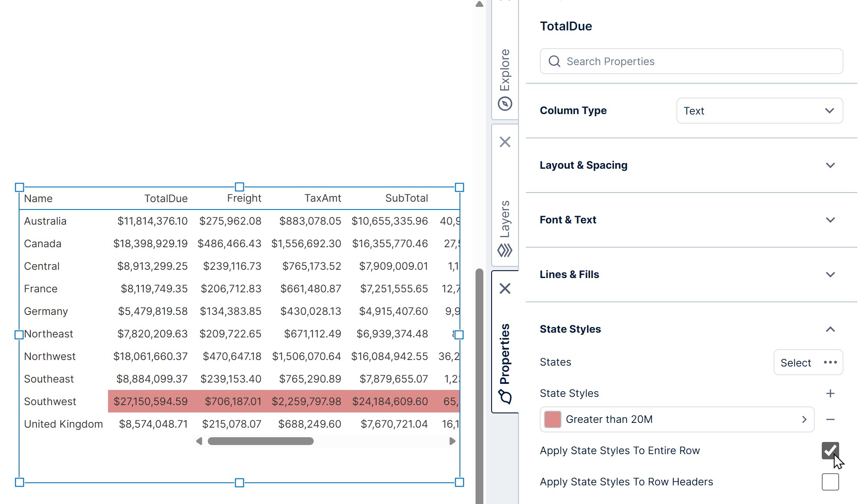The height and width of the screenshot is (504, 863).
Task: Close the panel above the Layers tab
Action: coord(505,142)
